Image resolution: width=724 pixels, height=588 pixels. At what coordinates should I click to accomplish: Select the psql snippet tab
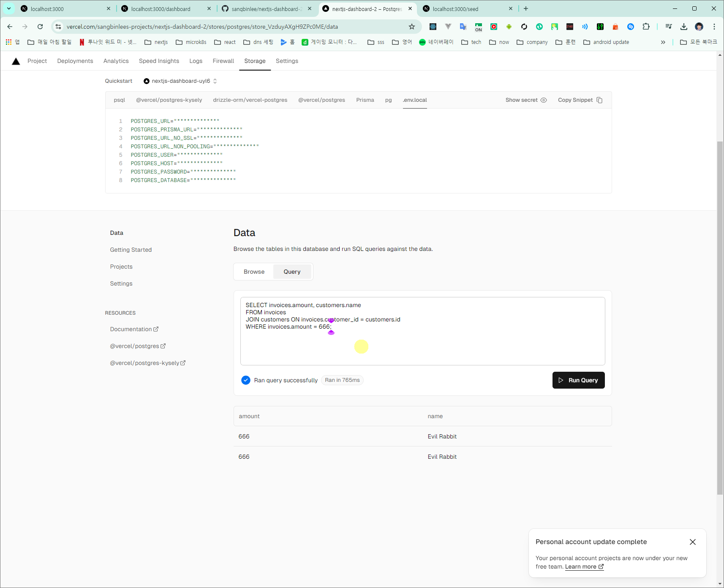[120, 100]
